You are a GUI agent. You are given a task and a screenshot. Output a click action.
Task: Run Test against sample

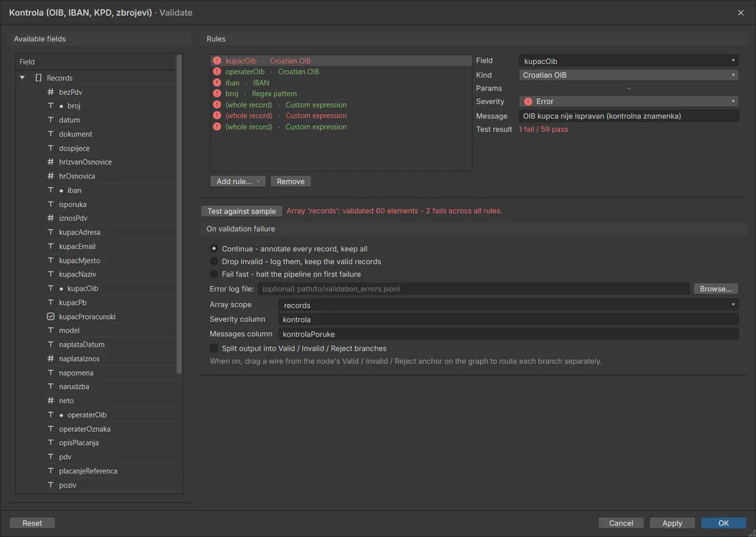click(241, 211)
